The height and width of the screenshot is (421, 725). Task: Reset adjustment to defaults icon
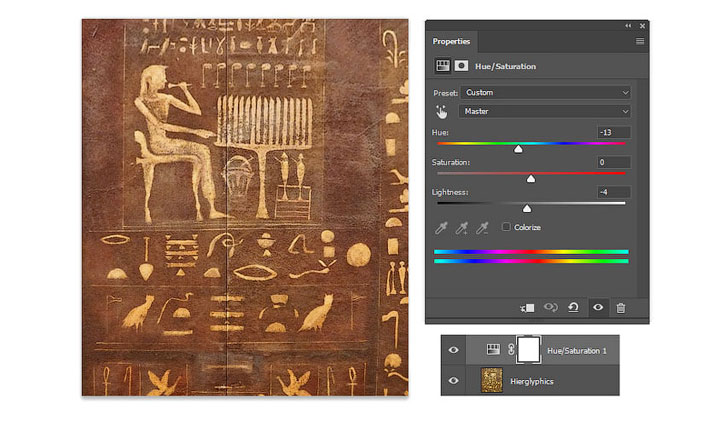575,308
